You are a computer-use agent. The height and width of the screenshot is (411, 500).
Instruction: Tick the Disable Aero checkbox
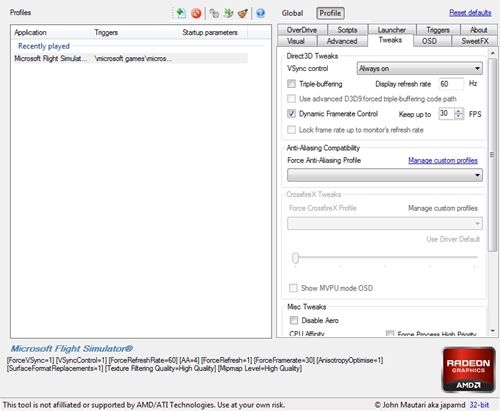pyautogui.click(x=294, y=320)
